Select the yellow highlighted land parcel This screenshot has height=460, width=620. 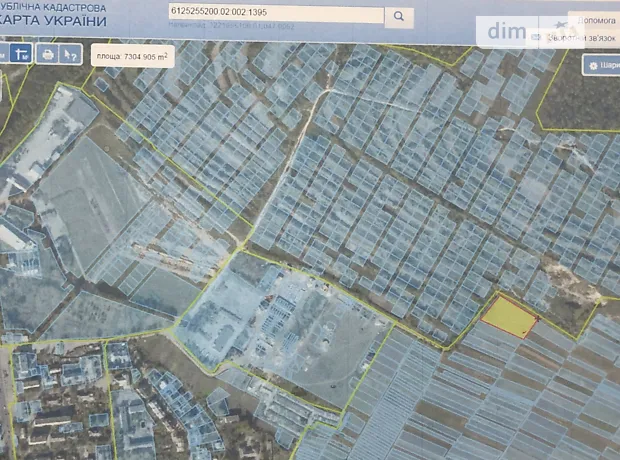click(508, 317)
